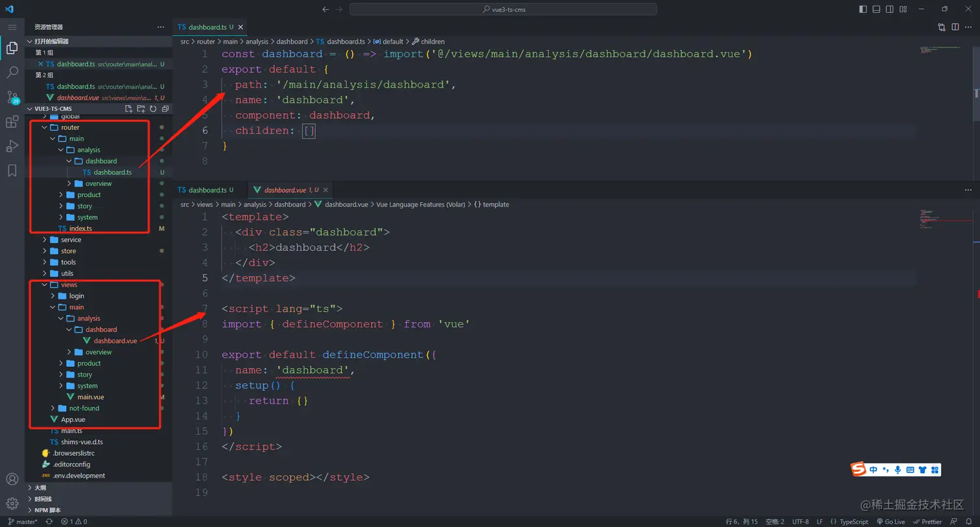Close the dashboard.vue tab
980x527 pixels.
(x=325, y=190)
